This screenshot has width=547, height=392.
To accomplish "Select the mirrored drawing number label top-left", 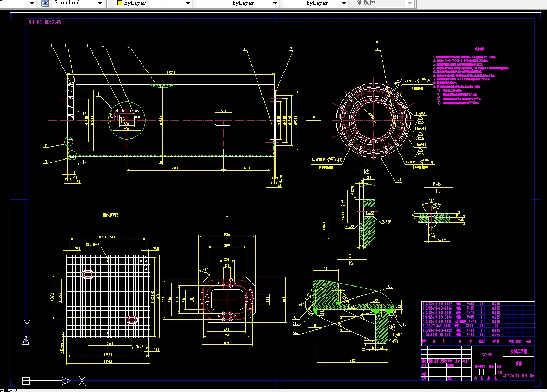I will [45, 22].
